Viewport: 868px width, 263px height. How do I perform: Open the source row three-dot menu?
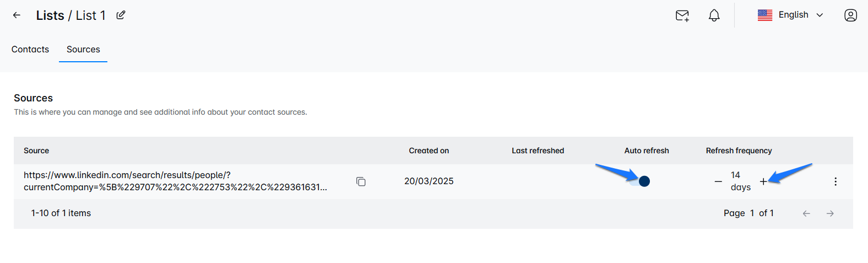coord(835,181)
